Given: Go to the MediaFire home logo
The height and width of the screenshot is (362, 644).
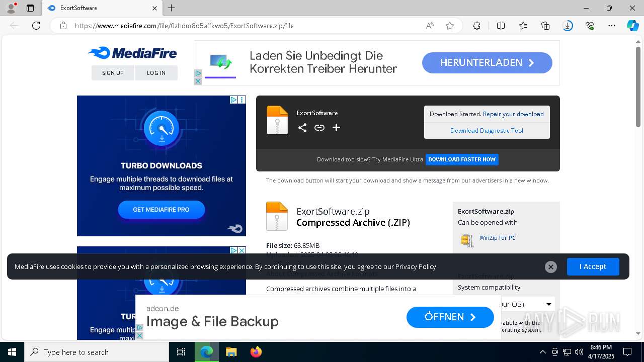Looking at the screenshot, I should click(x=132, y=53).
